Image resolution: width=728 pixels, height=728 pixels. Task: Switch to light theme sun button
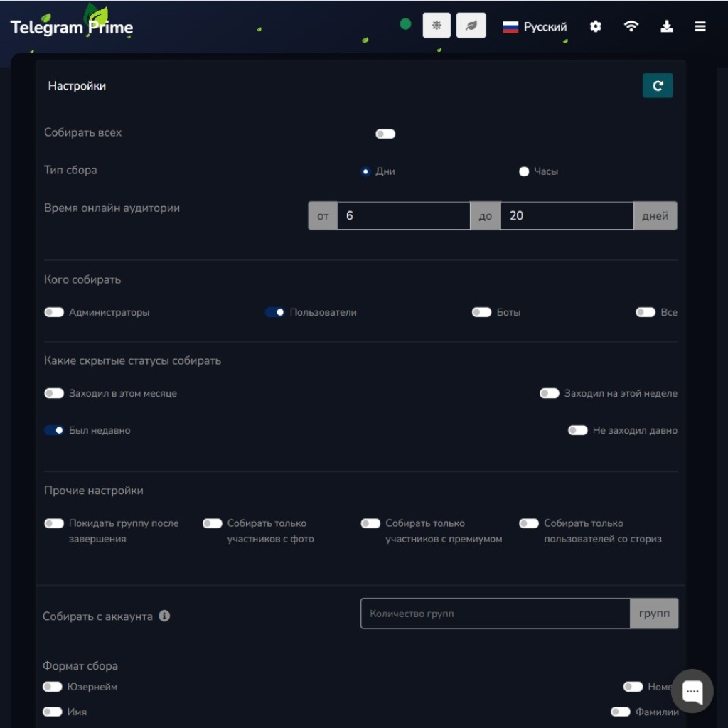[437, 26]
